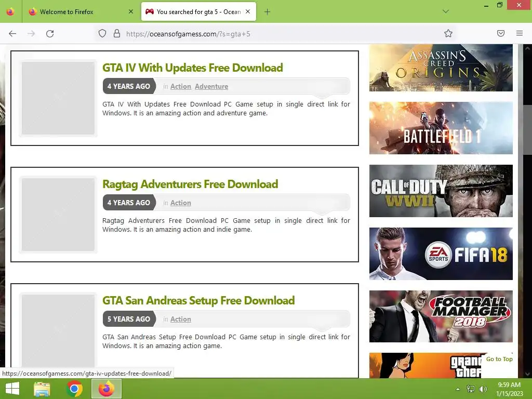Switch to the Welcome to Firefox tab

click(80, 12)
